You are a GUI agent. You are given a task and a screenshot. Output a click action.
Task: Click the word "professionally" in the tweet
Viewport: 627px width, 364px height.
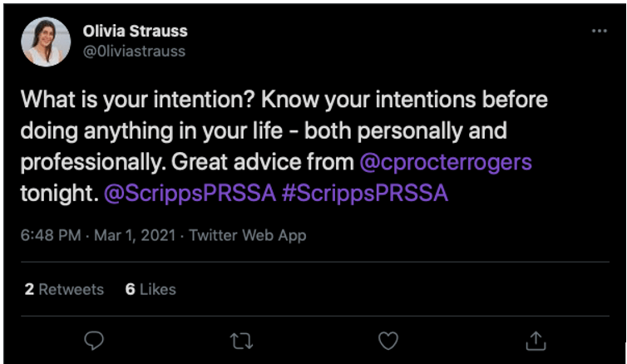79,162
